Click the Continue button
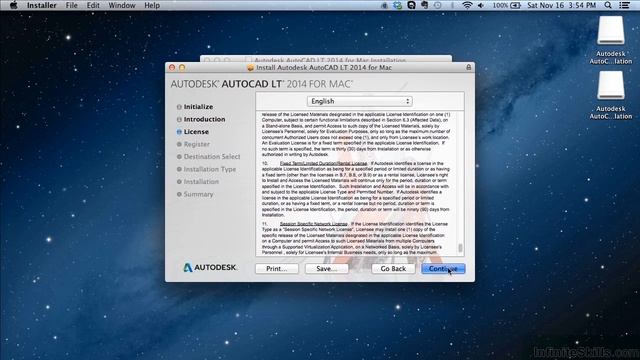Viewport: 640px width, 360px height. pos(443,269)
